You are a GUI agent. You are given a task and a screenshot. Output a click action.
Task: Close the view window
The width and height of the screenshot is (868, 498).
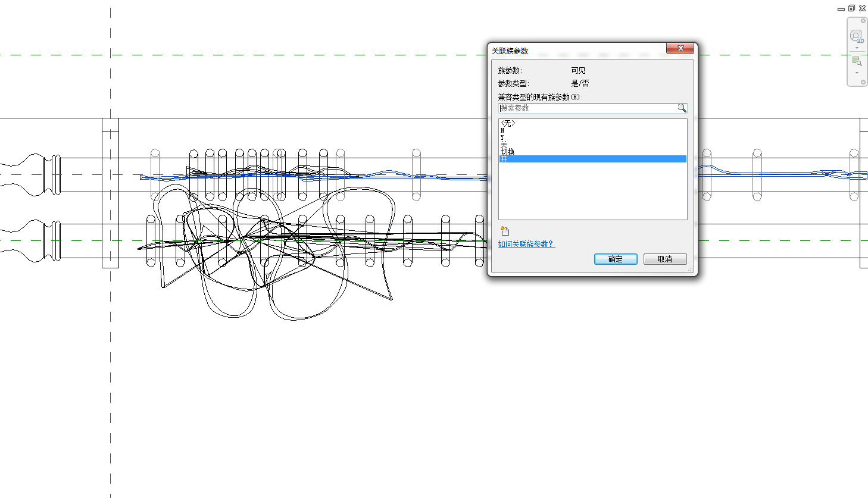[x=862, y=8]
